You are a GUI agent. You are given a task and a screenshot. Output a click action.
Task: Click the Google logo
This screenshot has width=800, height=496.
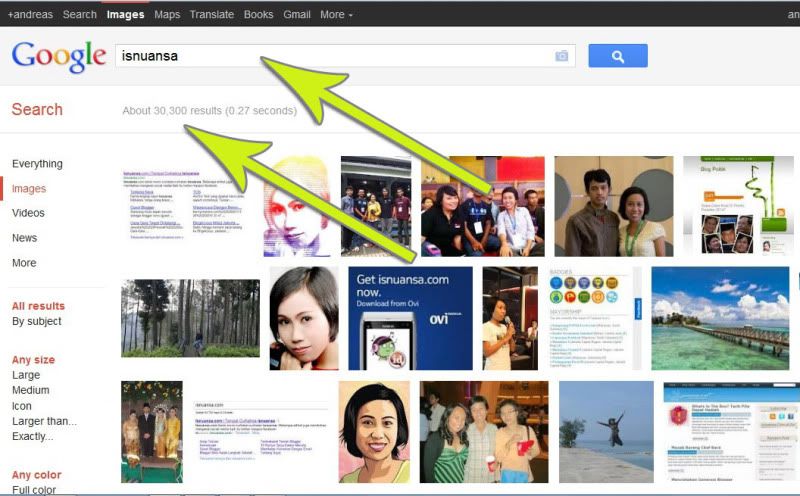pyautogui.click(x=59, y=56)
